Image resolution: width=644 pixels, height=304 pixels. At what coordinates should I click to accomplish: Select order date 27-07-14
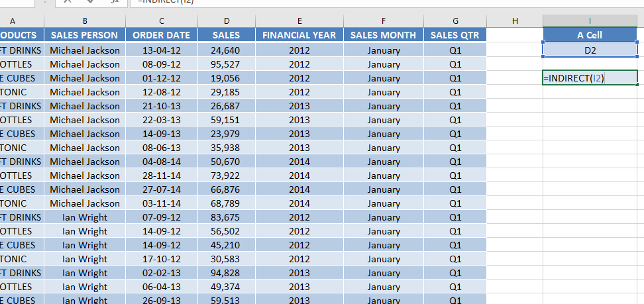click(162, 189)
